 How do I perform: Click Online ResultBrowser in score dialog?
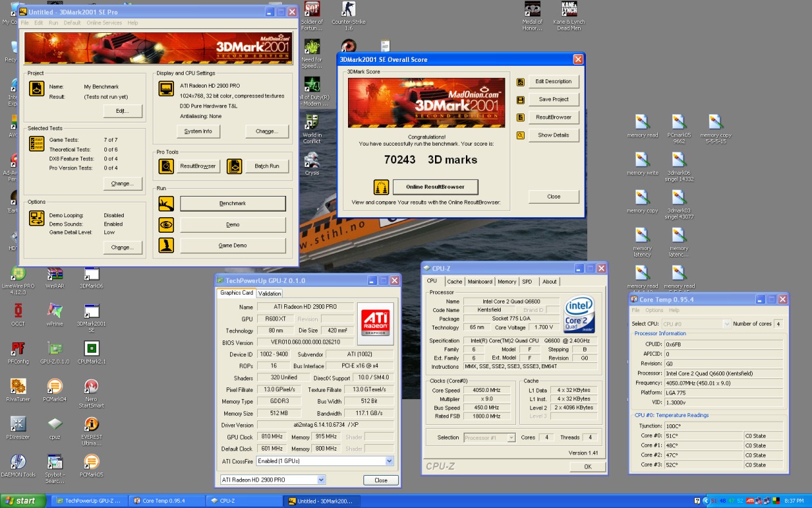point(435,187)
